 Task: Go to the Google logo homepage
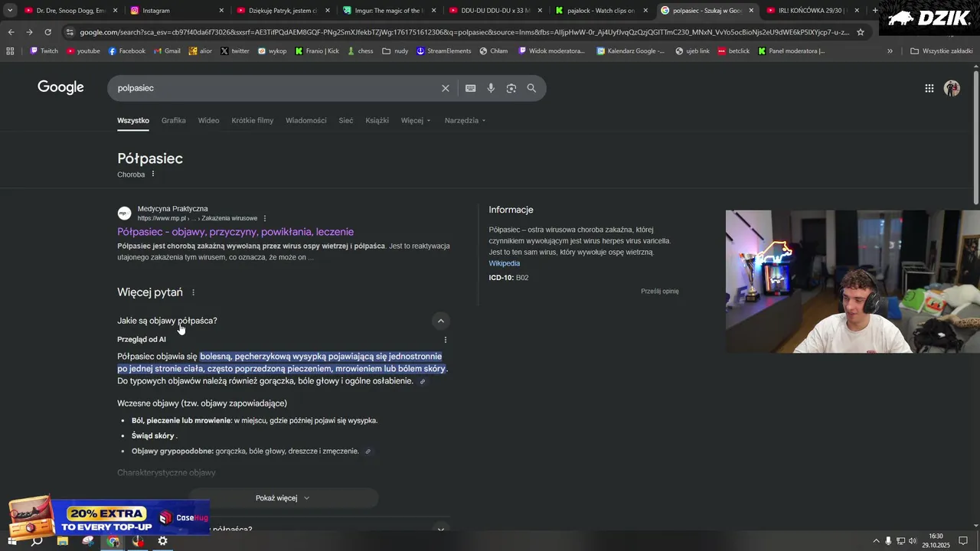pyautogui.click(x=60, y=87)
